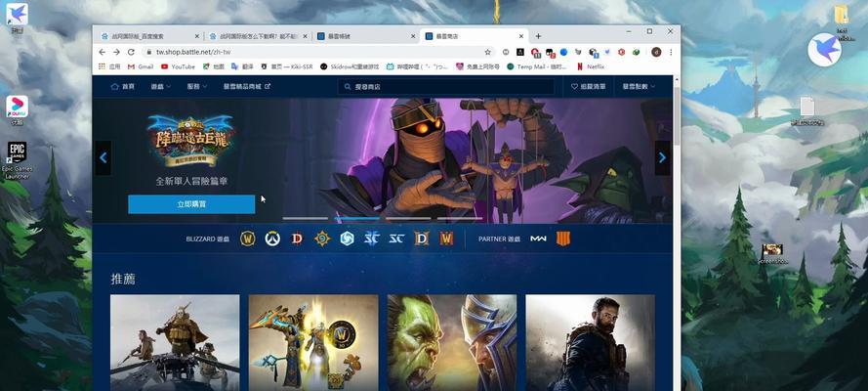Open the bearded soldier recommended card

click(x=590, y=343)
